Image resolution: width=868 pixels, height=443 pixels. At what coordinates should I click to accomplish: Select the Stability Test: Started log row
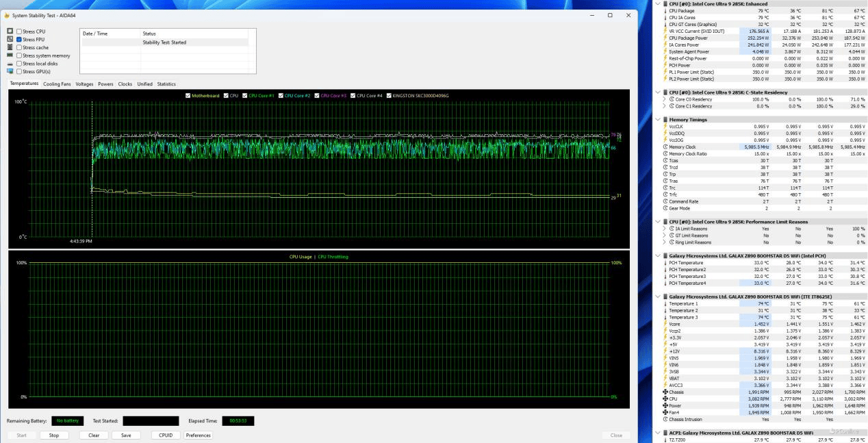pos(164,42)
